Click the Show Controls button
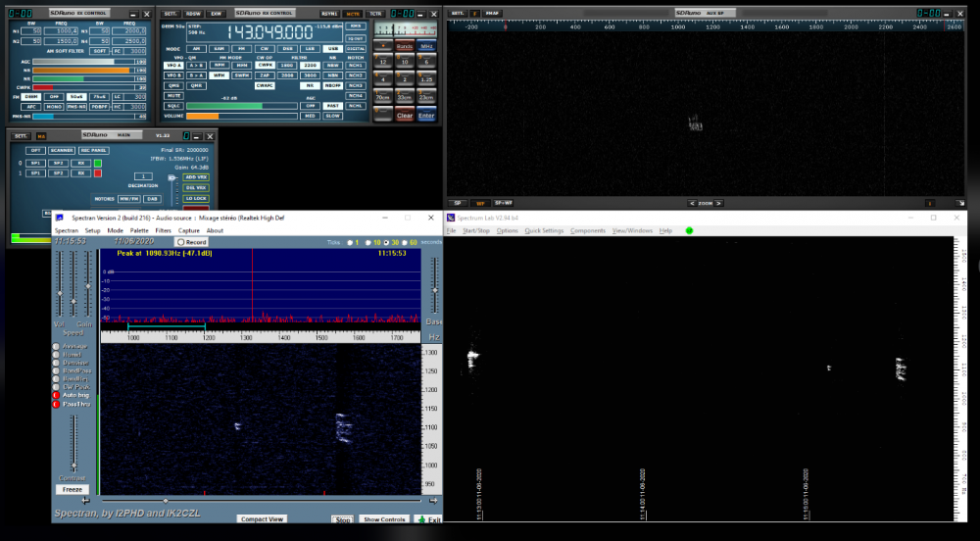This screenshot has height=541, width=980. [x=383, y=519]
